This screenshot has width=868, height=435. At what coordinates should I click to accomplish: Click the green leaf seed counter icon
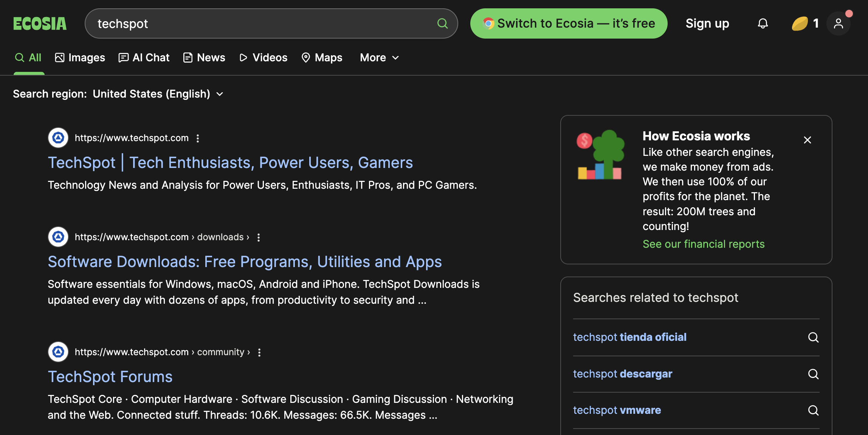point(800,23)
